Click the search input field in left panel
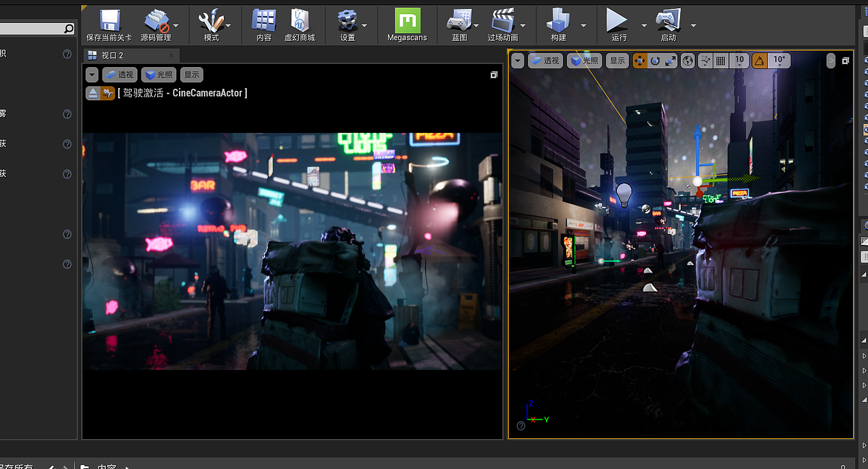The height and width of the screenshot is (469, 868). pyautogui.click(x=31, y=29)
